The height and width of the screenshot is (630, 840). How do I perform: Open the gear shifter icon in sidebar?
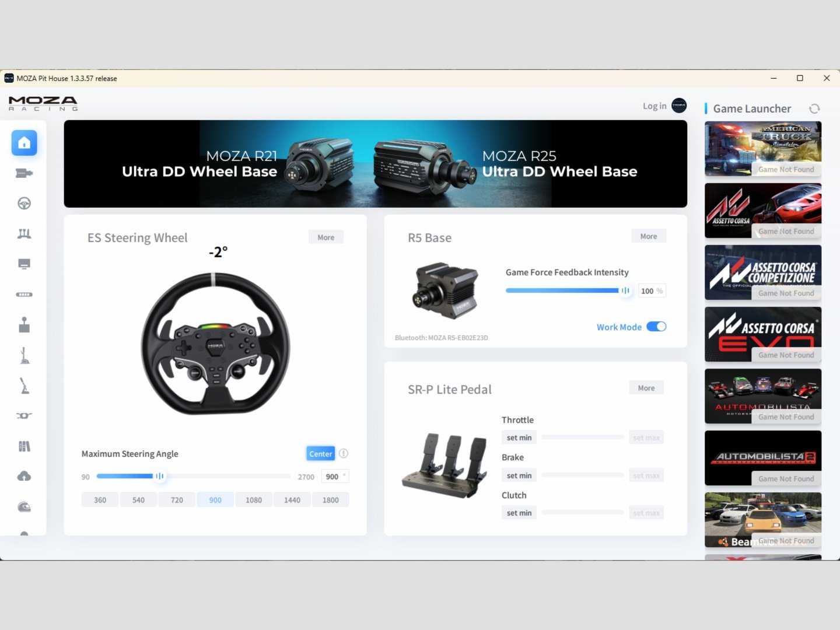(x=24, y=325)
